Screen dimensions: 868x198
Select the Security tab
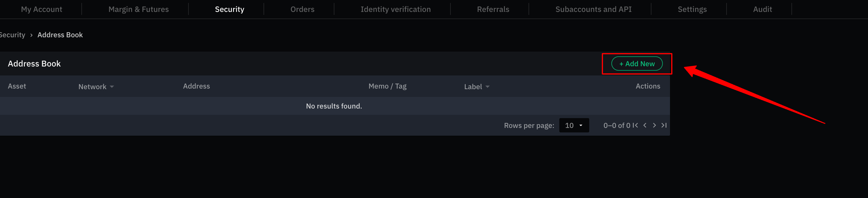point(229,10)
